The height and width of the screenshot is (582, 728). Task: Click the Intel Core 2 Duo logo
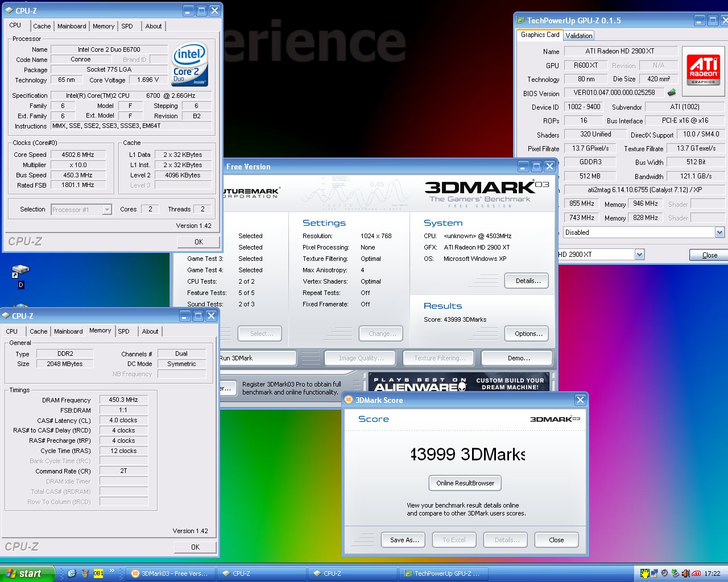pyautogui.click(x=189, y=64)
